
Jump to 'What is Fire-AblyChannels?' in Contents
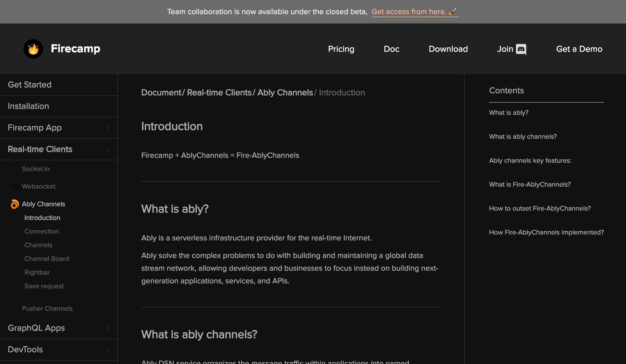coord(530,185)
